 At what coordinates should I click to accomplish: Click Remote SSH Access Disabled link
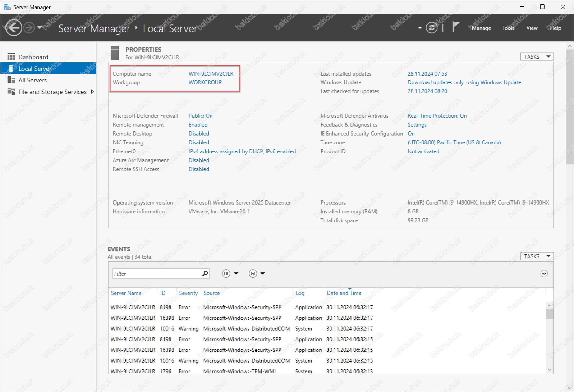pyautogui.click(x=199, y=169)
